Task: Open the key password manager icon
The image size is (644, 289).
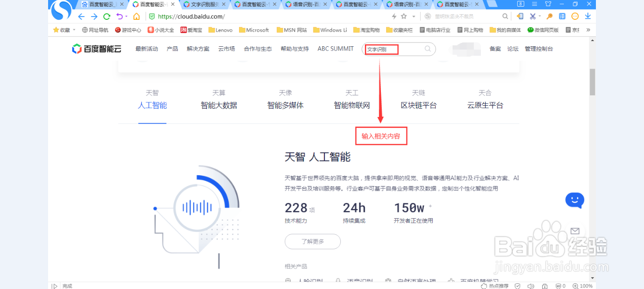Action: click(549, 17)
